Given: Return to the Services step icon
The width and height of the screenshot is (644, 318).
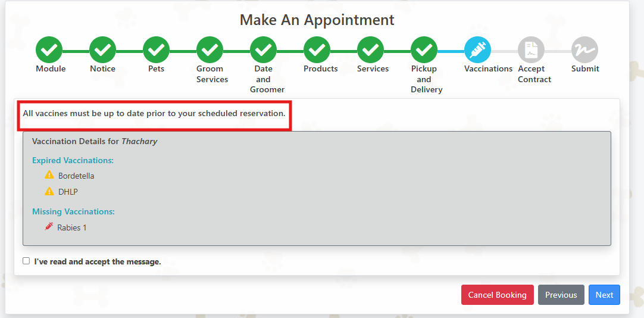Looking at the screenshot, I should click(371, 50).
